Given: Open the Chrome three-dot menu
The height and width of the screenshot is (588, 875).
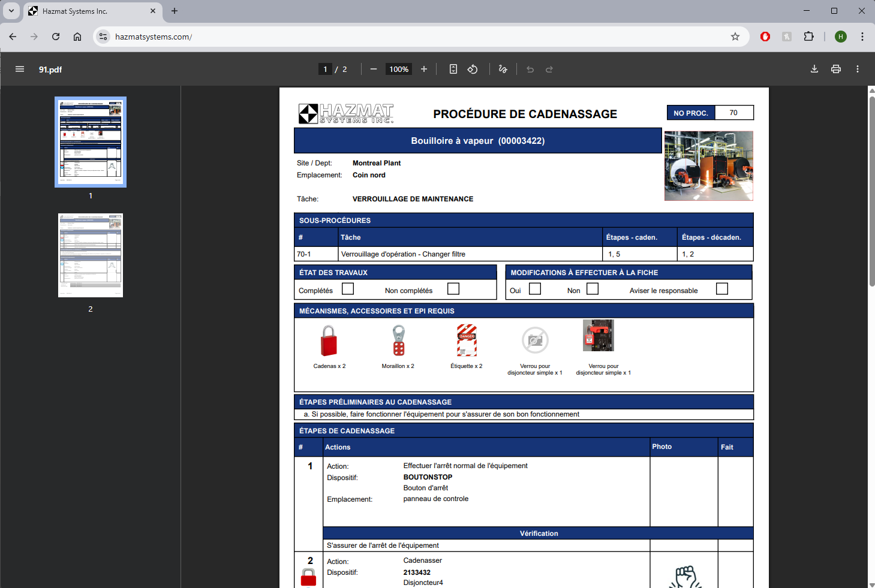Looking at the screenshot, I should [x=862, y=37].
